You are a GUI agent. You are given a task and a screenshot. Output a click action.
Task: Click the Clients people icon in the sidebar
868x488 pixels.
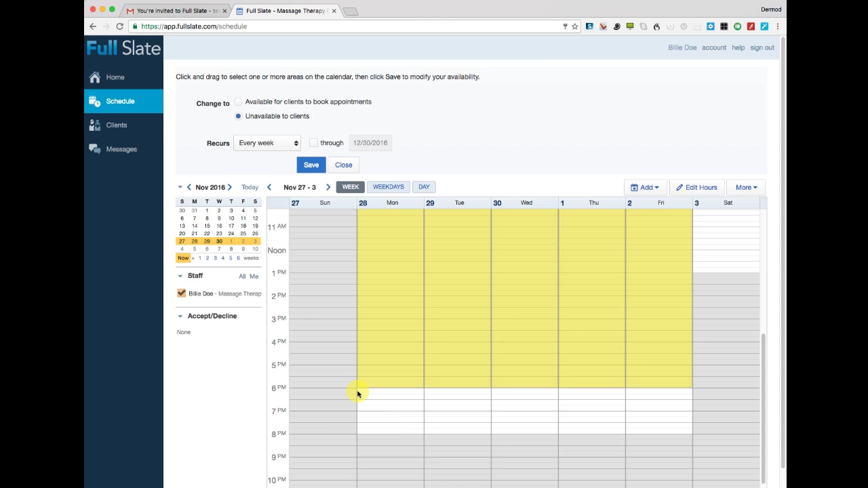click(x=95, y=125)
